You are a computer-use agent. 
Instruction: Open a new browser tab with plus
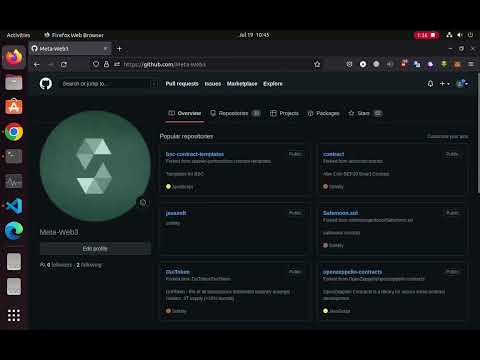click(119, 49)
